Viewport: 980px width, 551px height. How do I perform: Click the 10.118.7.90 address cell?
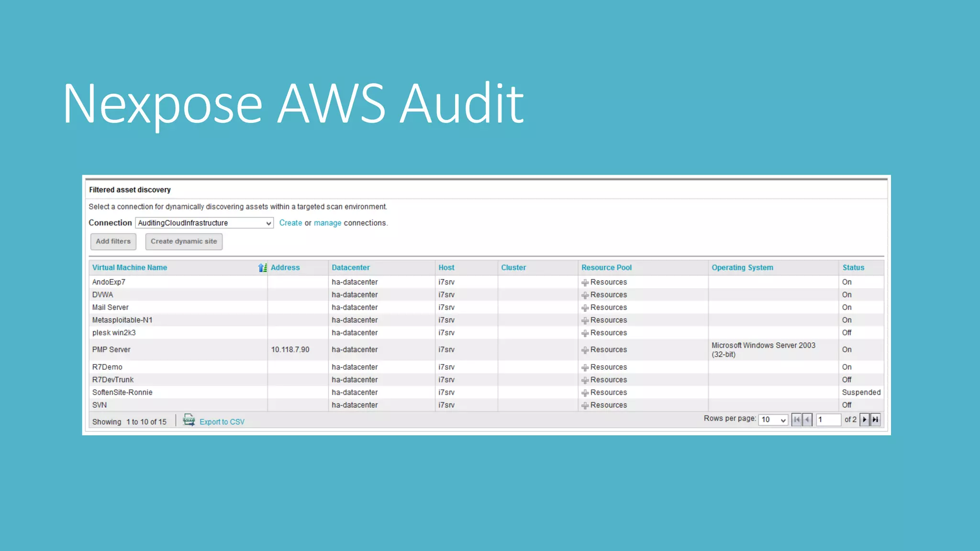[290, 350]
